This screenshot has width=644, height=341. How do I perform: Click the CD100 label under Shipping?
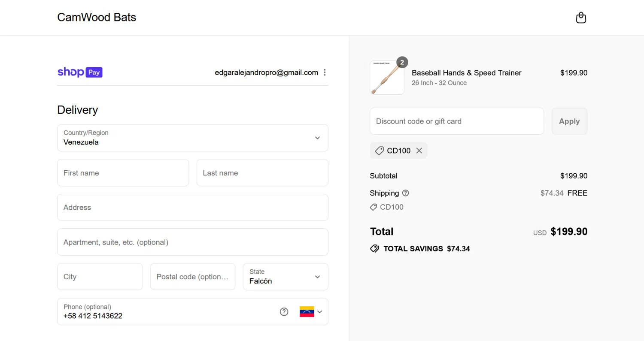392,207
